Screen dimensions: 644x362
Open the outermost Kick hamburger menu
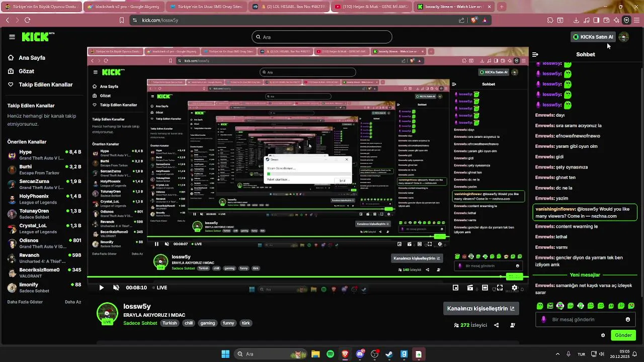click(12, 37)
